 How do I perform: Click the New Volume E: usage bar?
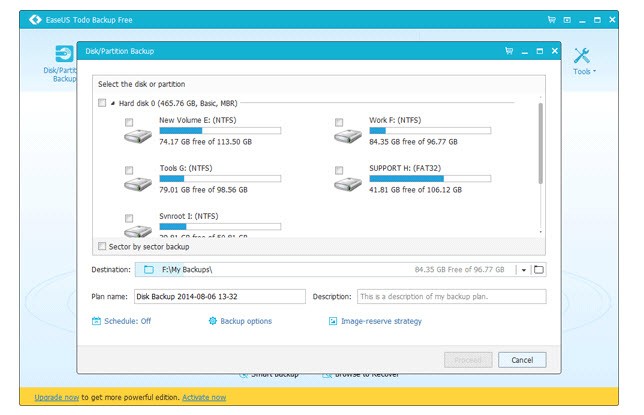pyautogui.click(x=220, y=131)
